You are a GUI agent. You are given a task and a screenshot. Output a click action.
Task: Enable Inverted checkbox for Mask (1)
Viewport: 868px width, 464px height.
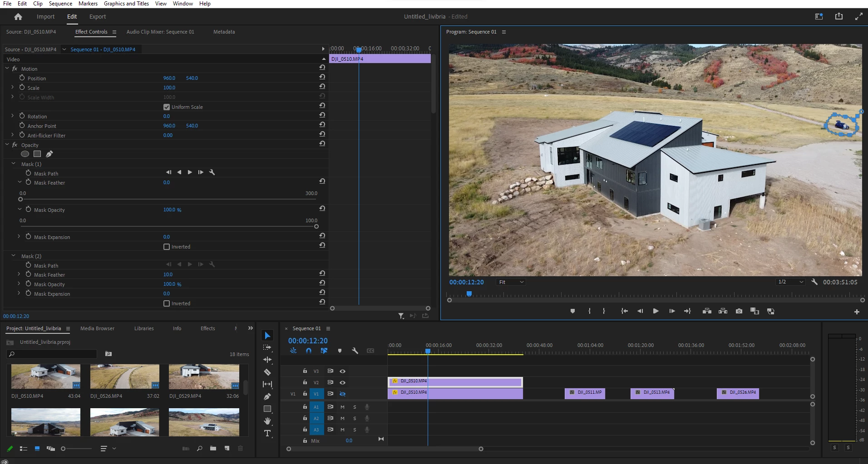(167, 247)
